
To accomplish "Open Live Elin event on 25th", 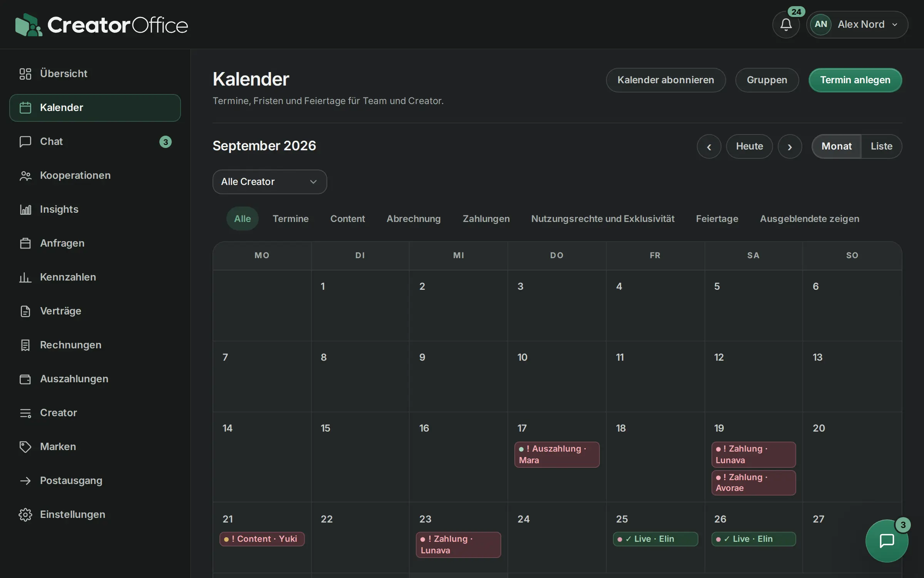I will click(x=655, y=539).
